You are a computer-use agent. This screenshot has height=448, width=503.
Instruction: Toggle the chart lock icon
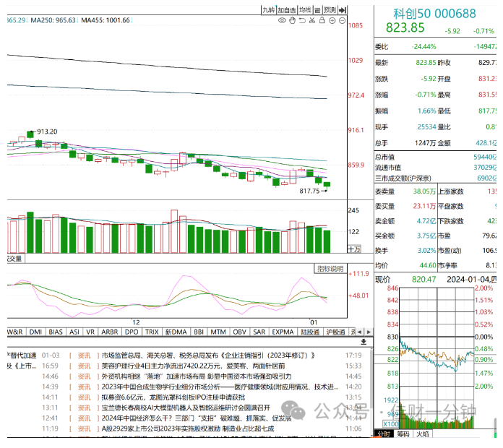[x=322, y=20]
